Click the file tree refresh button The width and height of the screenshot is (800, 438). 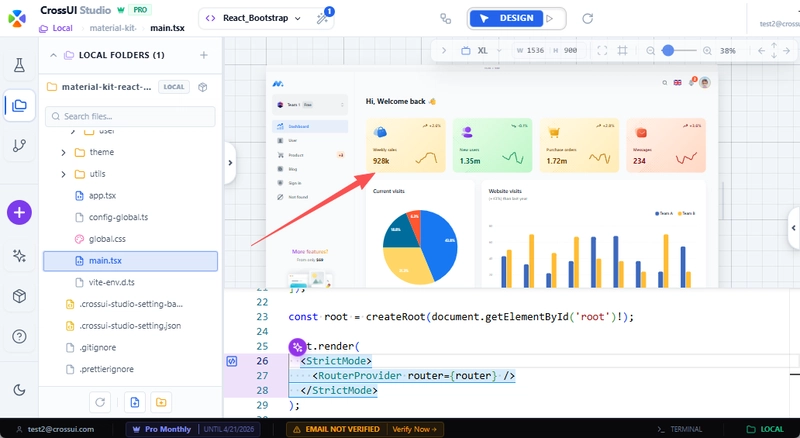pyautogui.click(x=100, y=402)
